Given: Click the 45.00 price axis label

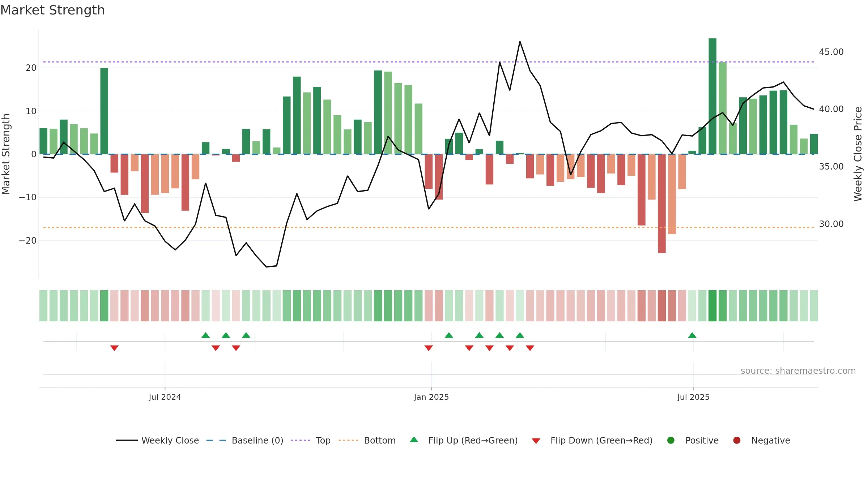Looking at the screenshot, I should [831, 52].
